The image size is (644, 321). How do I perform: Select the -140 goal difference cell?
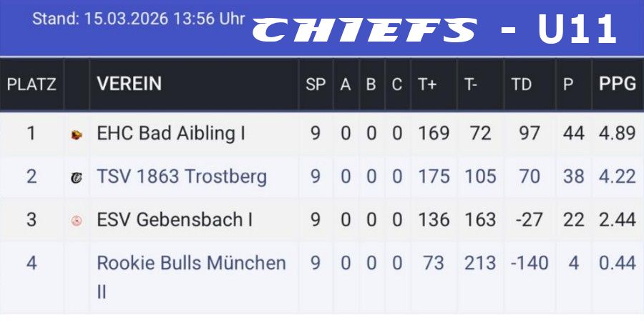pos(529,263)
